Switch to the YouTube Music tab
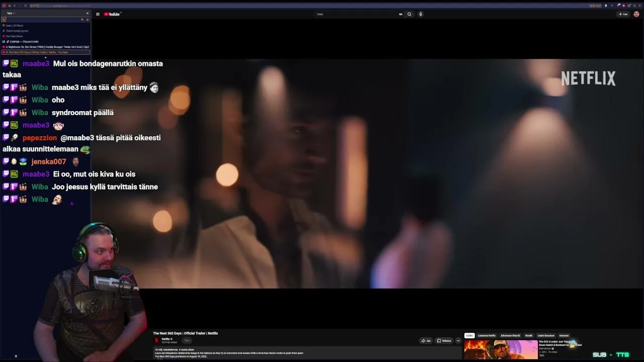644x362 pixels. click(46, 36)
